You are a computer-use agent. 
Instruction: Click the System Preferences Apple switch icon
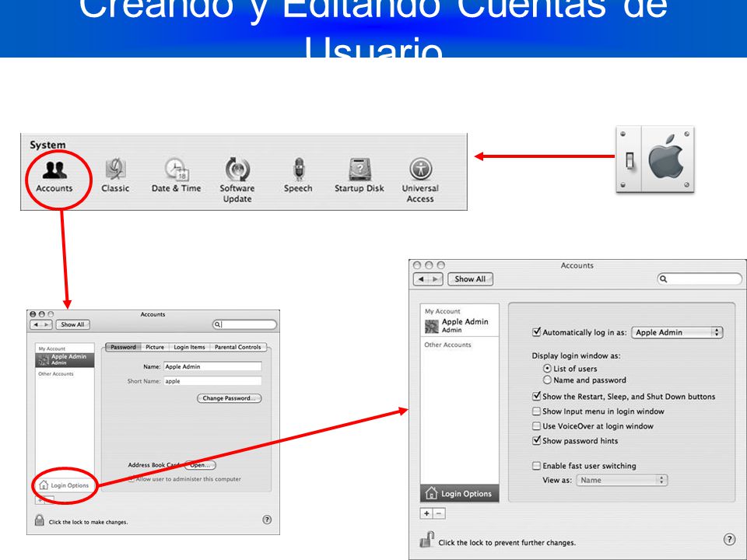[655, 159]
